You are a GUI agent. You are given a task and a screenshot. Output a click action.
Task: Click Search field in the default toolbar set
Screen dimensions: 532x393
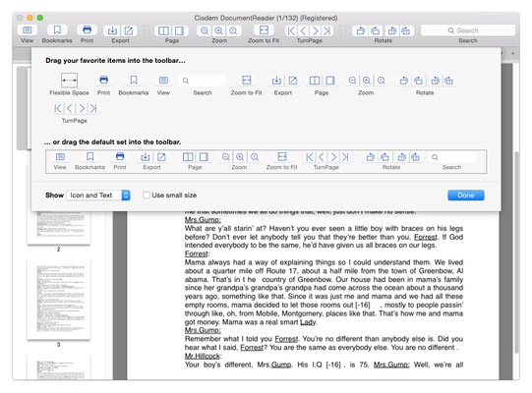pyautogui.click(x=452, y=157)
